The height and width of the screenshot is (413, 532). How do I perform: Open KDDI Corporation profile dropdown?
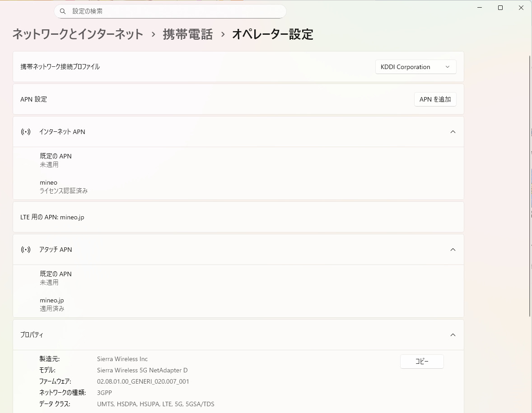[415, 67]
